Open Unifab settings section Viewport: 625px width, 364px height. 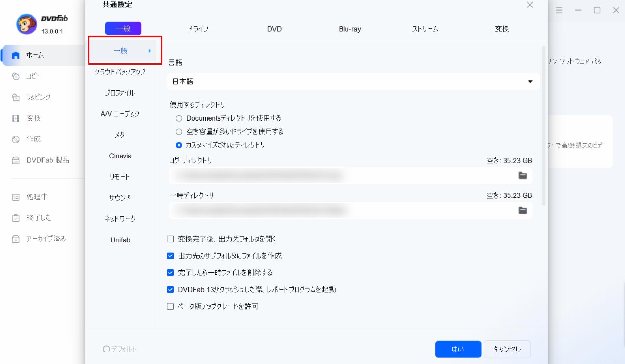120,240
